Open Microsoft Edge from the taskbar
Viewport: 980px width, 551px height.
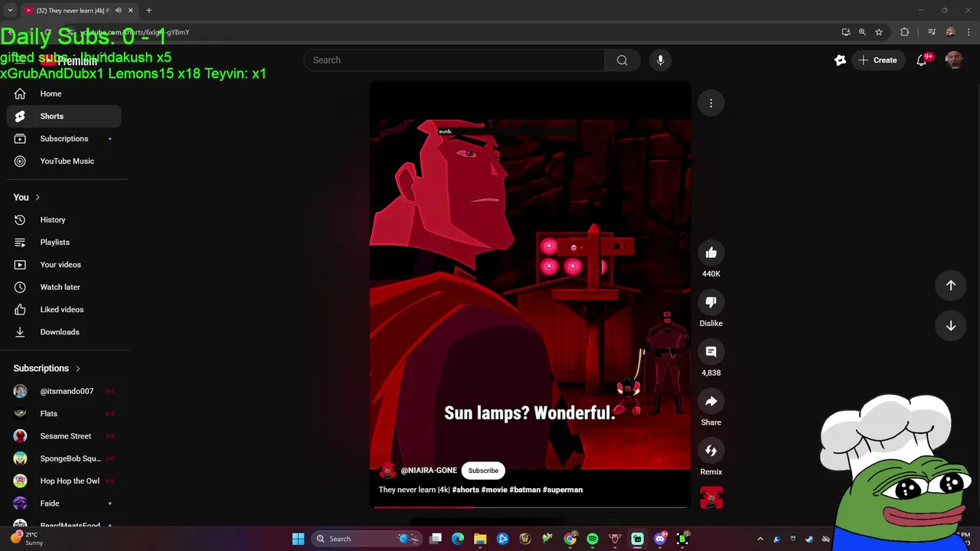(x=458, y=539)
